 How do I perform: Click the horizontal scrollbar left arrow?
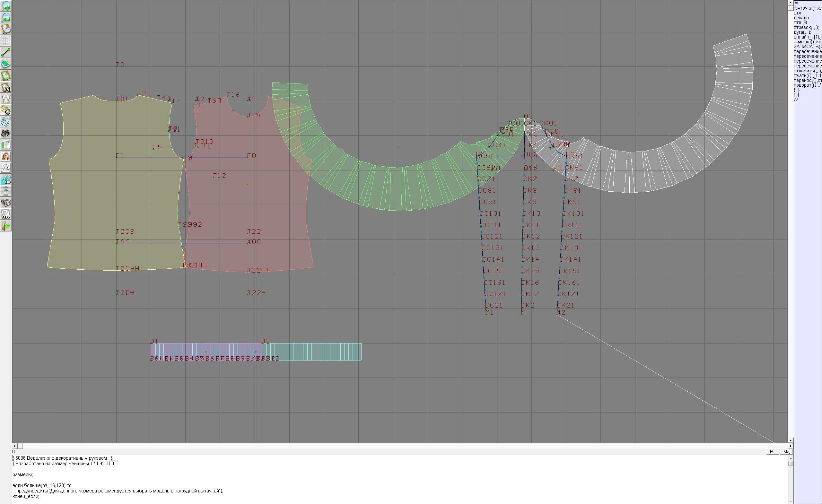[14, 446]
